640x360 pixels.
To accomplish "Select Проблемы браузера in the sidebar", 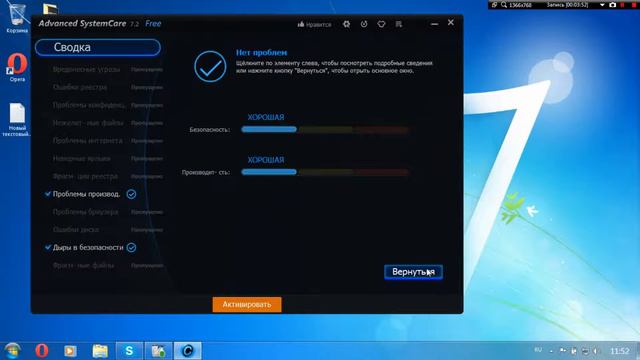I will pos(85,212).
